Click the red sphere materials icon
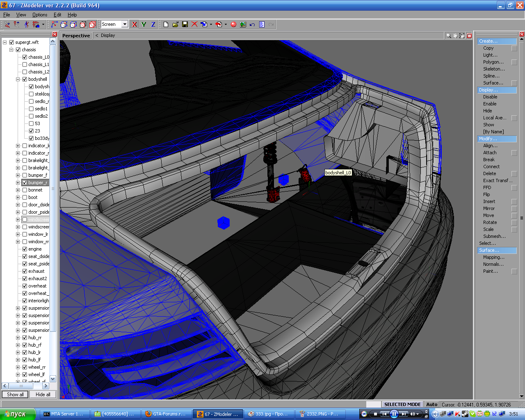 pyautogui.click(x=233, y=25)
